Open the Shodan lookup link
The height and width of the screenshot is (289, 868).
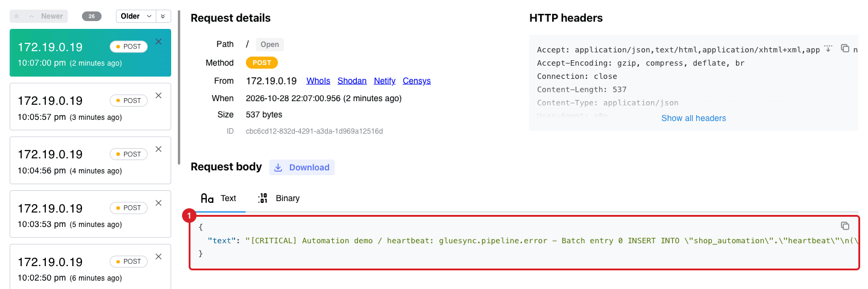(x=352, y=81)
